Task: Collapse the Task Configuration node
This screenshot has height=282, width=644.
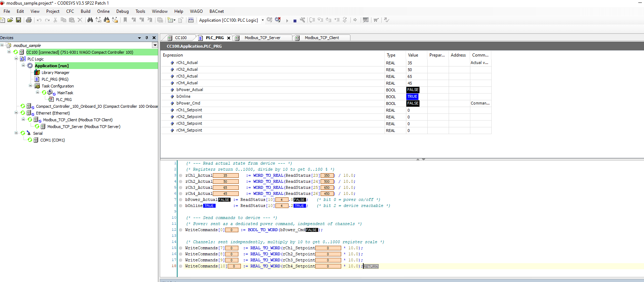Action: click(x=31, y=86)
